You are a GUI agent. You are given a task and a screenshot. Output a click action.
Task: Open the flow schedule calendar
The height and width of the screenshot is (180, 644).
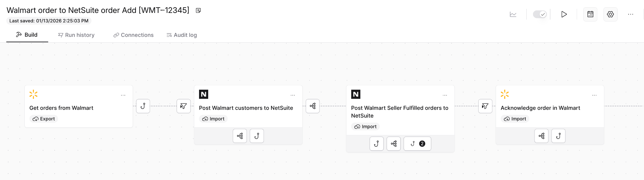click(x=590, y=14)
